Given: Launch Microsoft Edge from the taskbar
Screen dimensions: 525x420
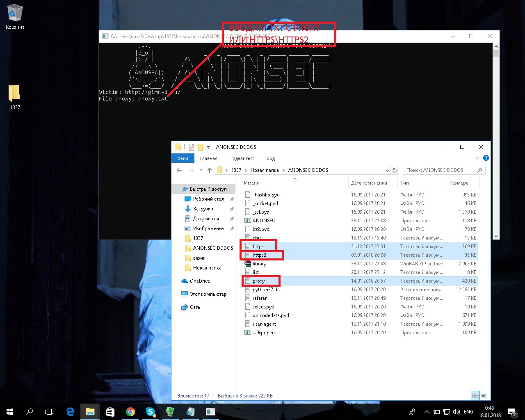Looking at the screenshot, I should tap(70, 411).
